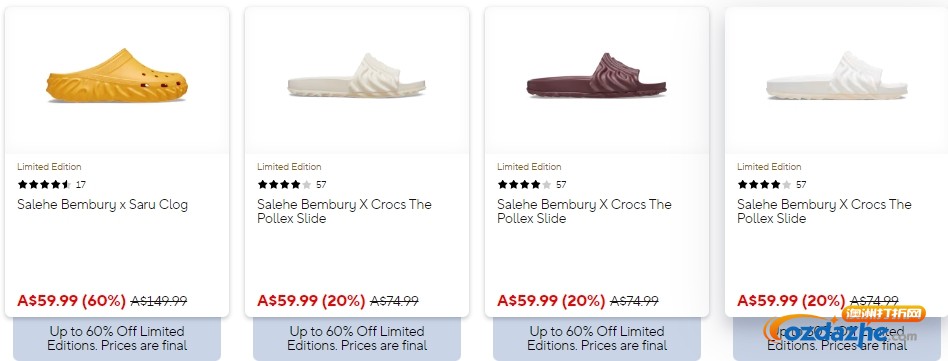This screenshot has height=361, width=948.
Task: Open the yellow Saru Clog product image
Action: (x=117, y=76)
